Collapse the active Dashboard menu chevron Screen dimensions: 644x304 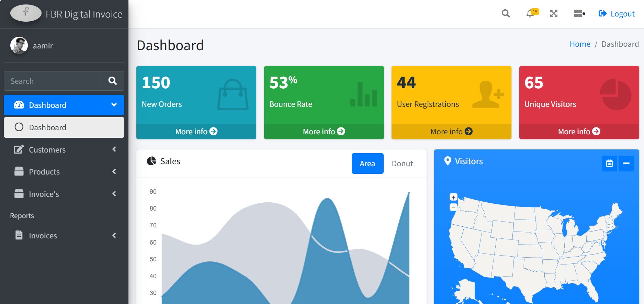tap(114, 105)
